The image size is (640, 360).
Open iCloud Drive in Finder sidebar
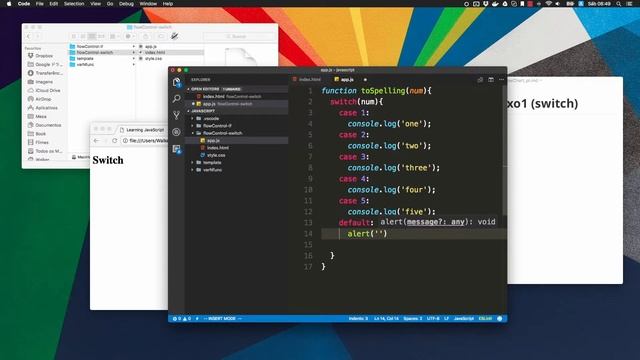point(47,90)
